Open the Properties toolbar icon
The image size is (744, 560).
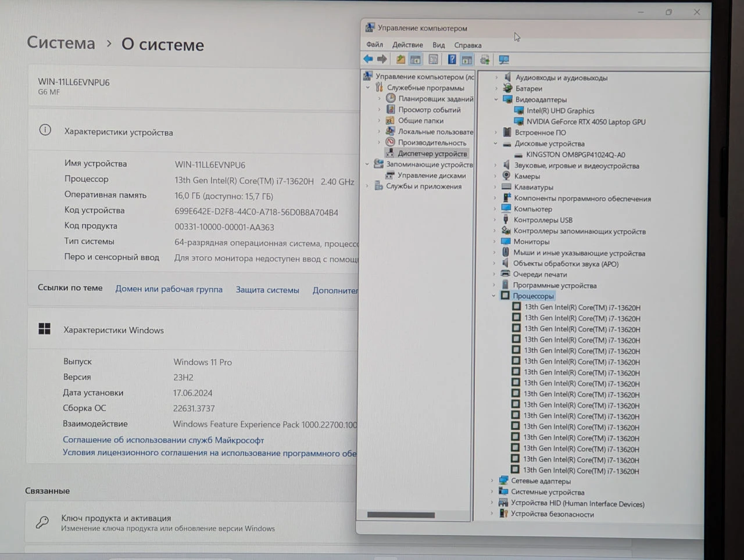(x=434, y=59)
